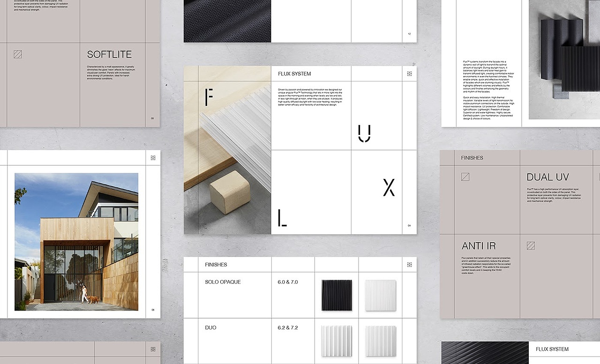Viewport: 600px width, 364px height.
Task: Pick the second DUO ribbed panel swatch
Action: click(381, 341)
